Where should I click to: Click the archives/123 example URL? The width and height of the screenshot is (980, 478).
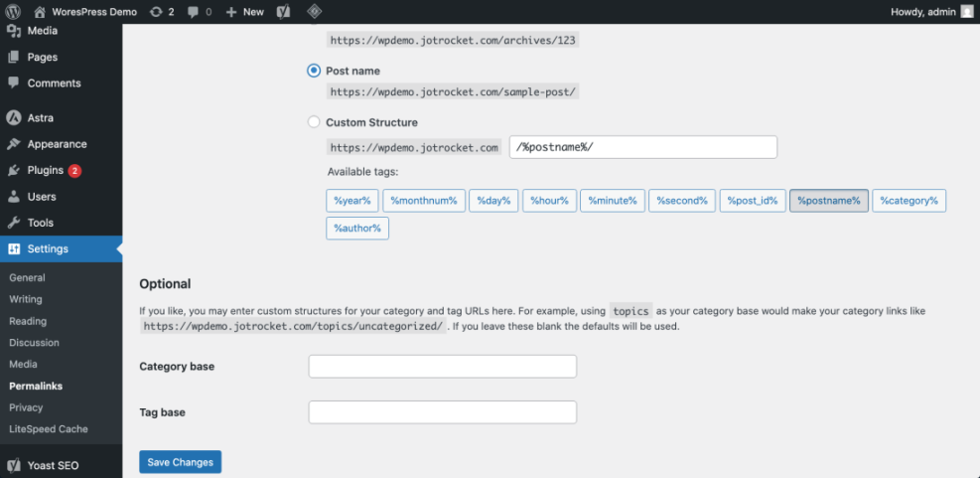click(x=453, y=40)
